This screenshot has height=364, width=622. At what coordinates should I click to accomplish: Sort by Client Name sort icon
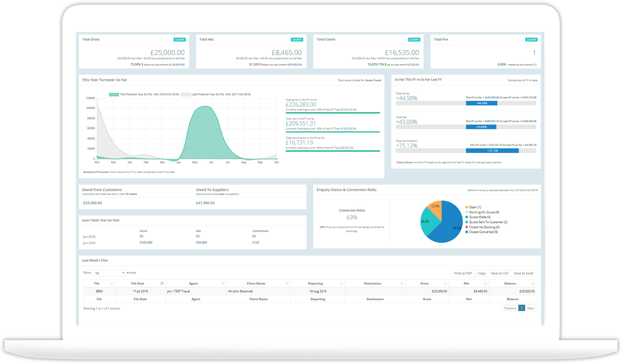coord(287,283)
